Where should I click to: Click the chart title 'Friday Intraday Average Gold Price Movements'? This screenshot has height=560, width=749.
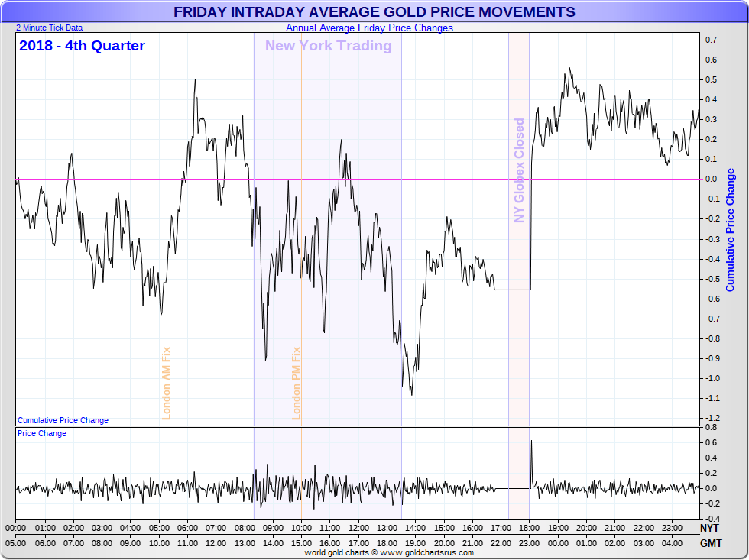click(x=374, y=11)
